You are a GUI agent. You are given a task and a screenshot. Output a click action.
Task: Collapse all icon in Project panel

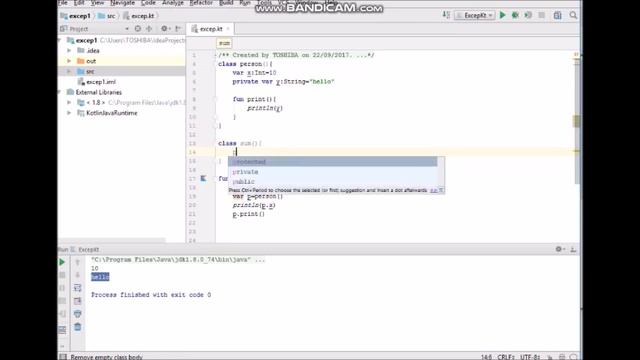point(149,29)
